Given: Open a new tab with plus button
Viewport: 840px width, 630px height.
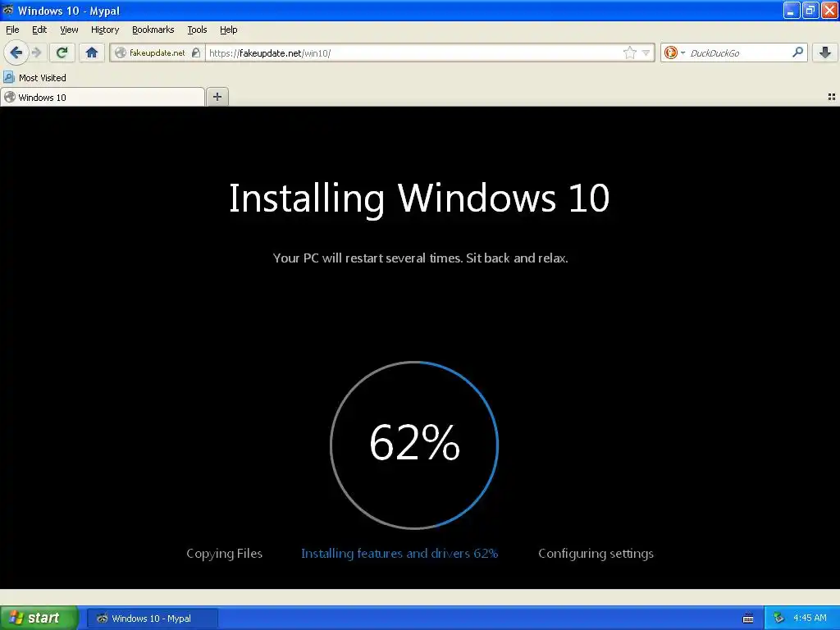Looking at the screenshot, I should 217,97.
